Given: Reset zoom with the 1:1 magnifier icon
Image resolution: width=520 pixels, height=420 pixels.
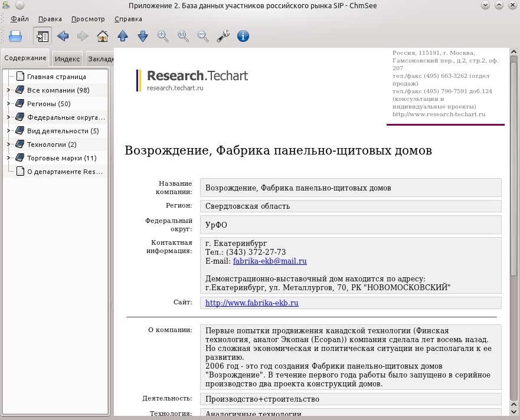Looking at the screenshot, I should pyautogui.click(x=183, y=36).
